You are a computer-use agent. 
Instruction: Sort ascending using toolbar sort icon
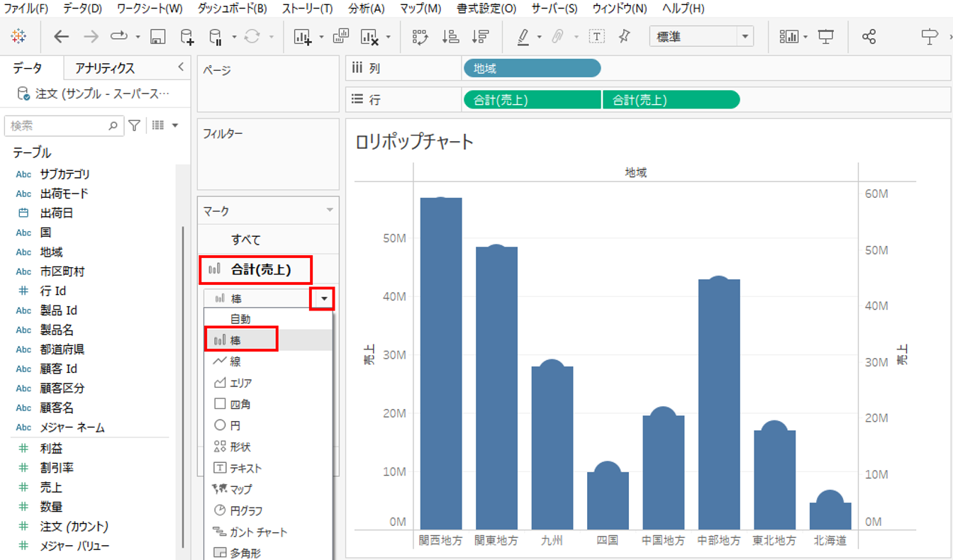(x=450, y=37)
